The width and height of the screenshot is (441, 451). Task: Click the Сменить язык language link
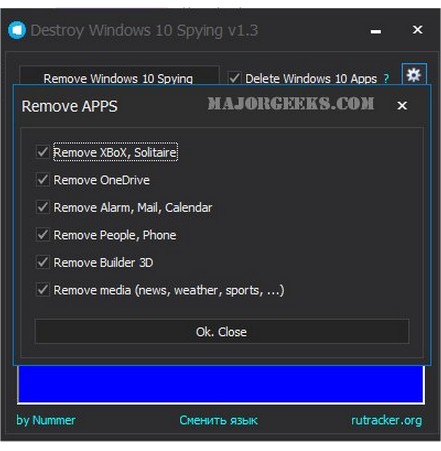point(218,420)
